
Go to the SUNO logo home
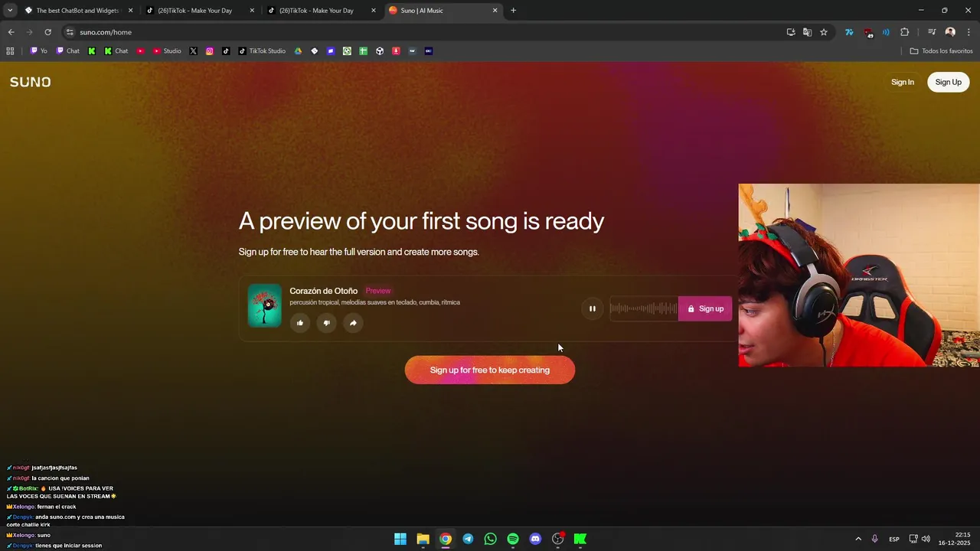coord(31,82)
